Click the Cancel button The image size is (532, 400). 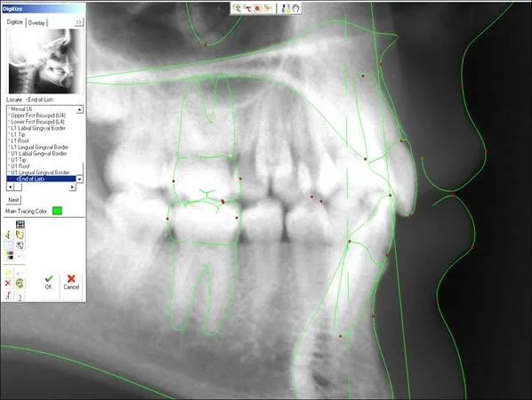click(71, 283)
